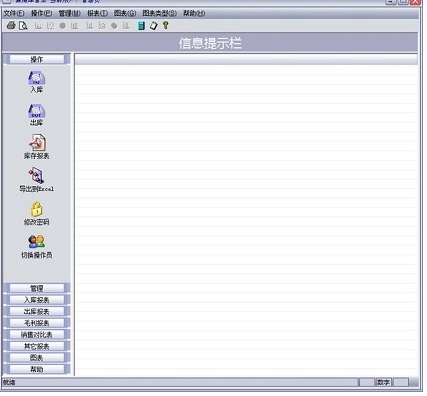Click the 切换操作员 users icon
This screenshot has height=396, width=427.
coord(36,242)
